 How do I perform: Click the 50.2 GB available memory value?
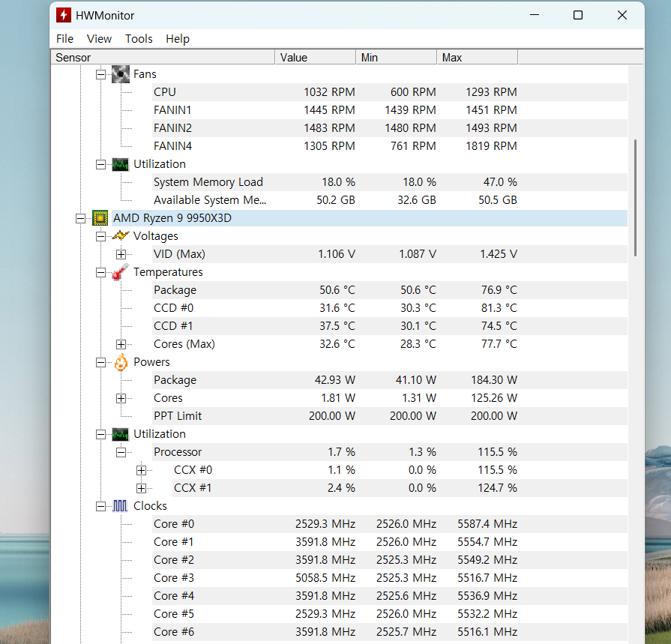336,200
